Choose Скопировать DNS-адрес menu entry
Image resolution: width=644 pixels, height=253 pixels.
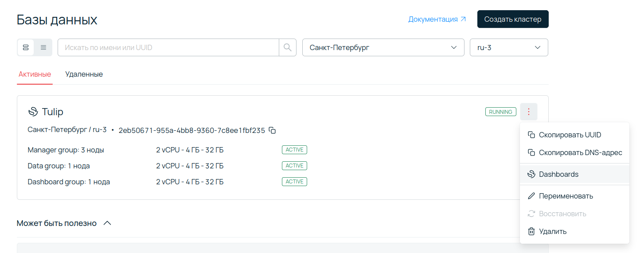click(574, 152)
